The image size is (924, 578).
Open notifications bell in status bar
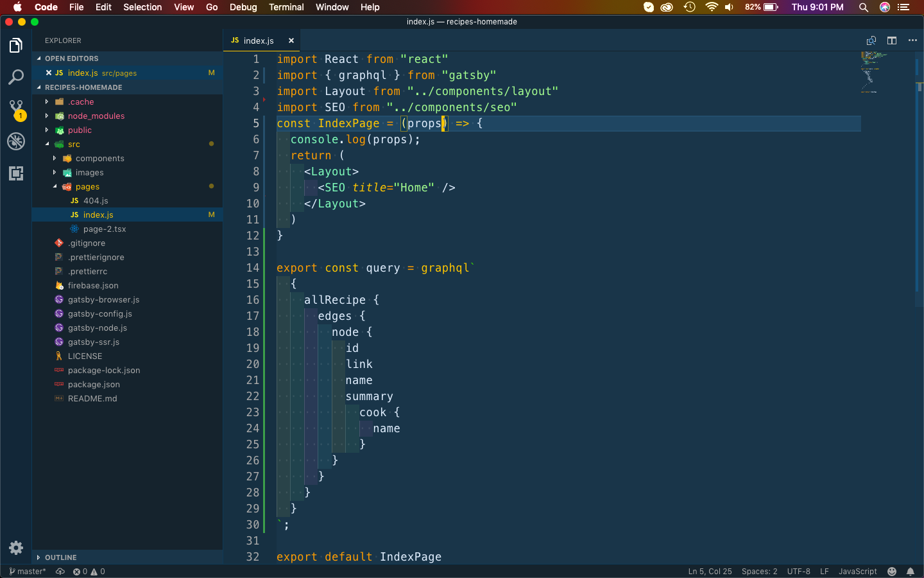click(911, 572)
